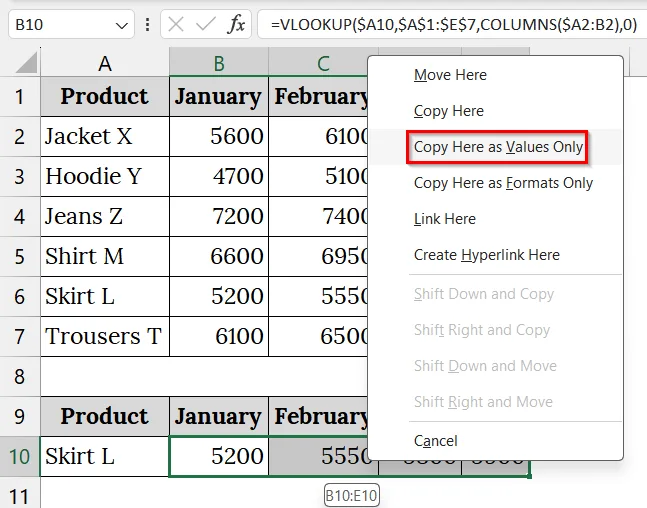Click the February cell in row 6
Viewport: 647px width, 508px height.
[x=318, y=296]
